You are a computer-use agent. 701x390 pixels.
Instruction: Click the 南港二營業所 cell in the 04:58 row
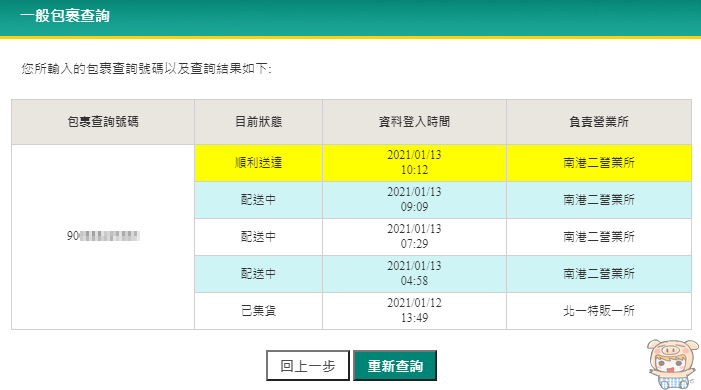[x=599, y=274]
